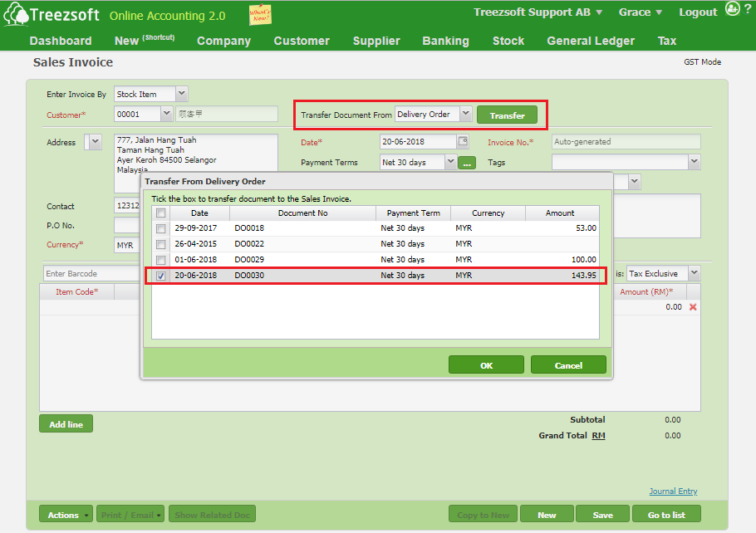Click the Logout link
756x533 pixels.
click(x=698, y=12)
